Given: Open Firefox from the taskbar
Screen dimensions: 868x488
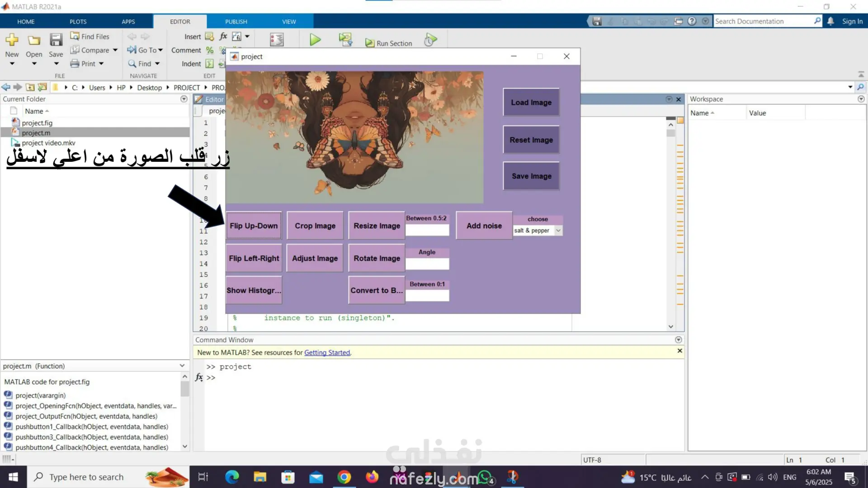Looking at the screenshot, I should tap(372, 477).
